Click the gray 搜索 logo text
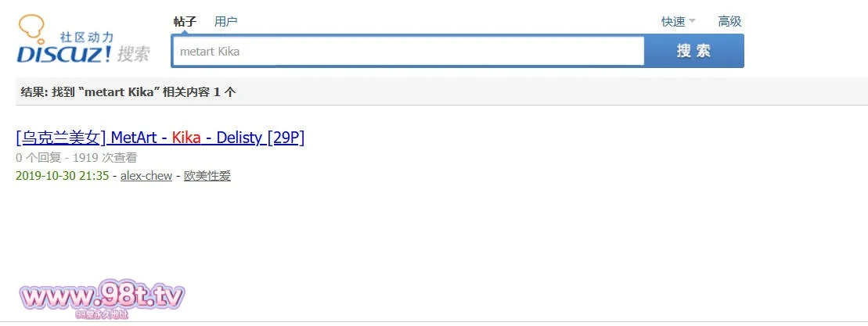The height and width of the screenshot is (326, 868). coord(133,54)
